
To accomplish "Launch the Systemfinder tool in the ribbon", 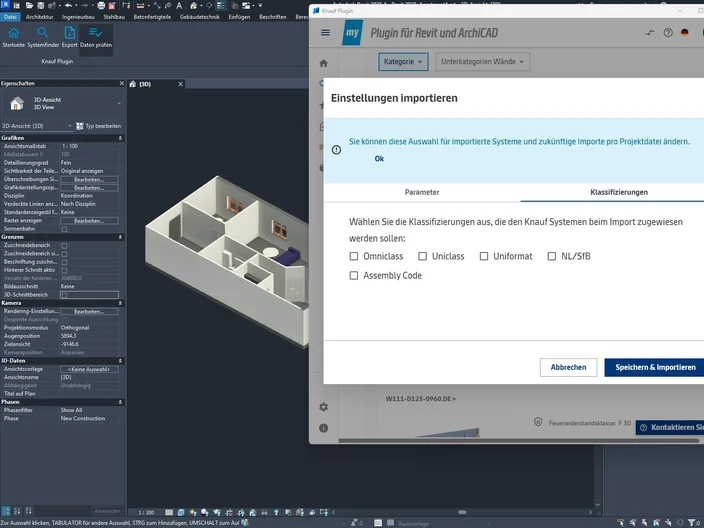I will pos(43,37).
